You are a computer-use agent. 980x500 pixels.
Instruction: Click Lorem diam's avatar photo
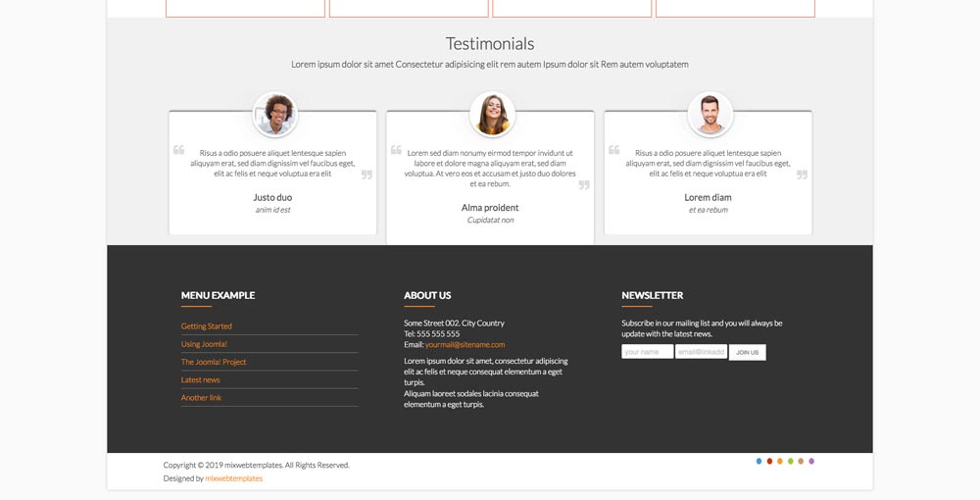[x=710, y=115]
